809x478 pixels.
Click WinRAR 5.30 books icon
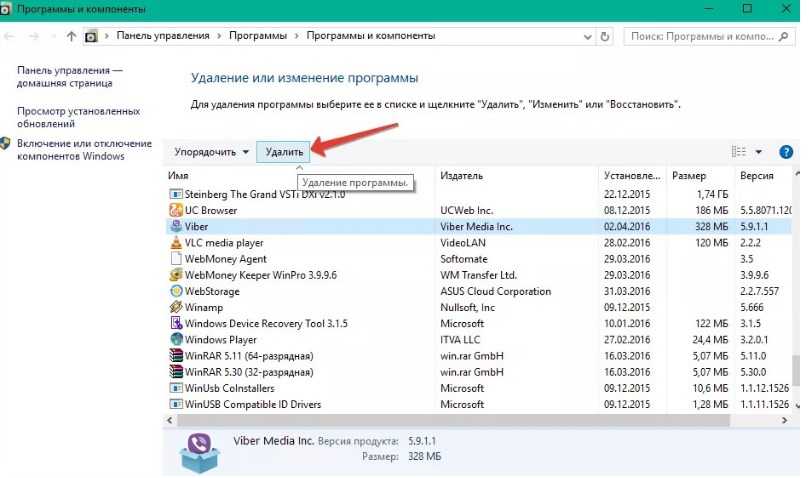tap(176, 372)
